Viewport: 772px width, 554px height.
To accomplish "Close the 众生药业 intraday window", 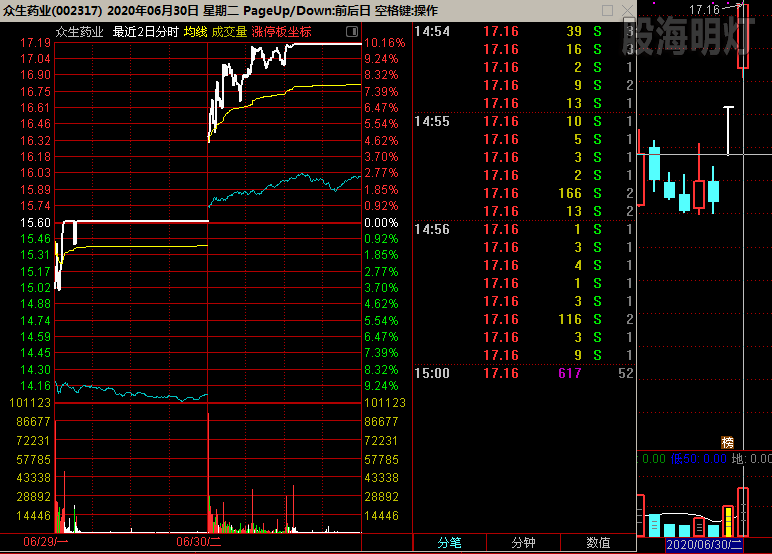I will point(627,10).
